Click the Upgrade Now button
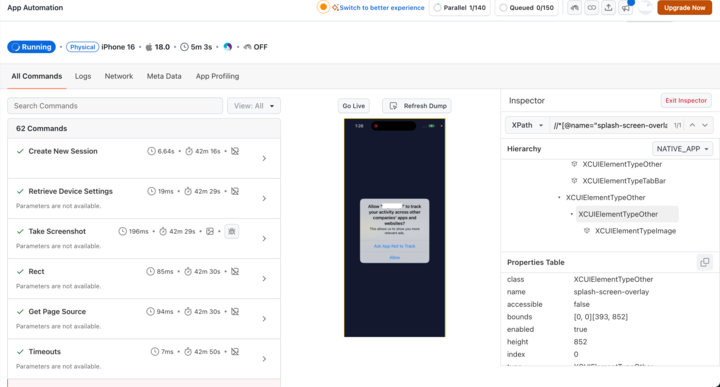Image resolution: width=720 pixels, height=387 pixels. [684, 8]
